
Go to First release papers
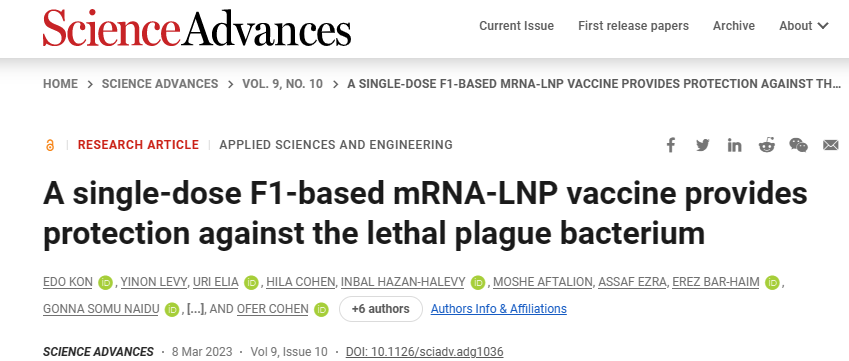point(634,25)
